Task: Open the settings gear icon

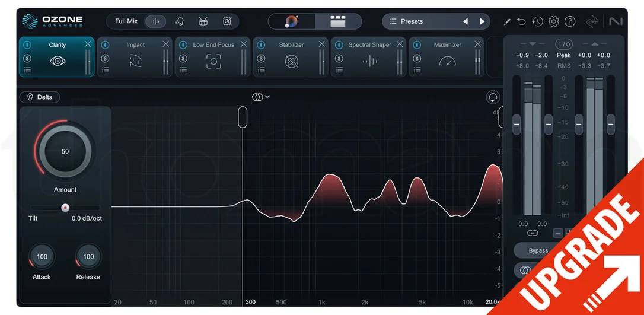Action: [554, 21]
